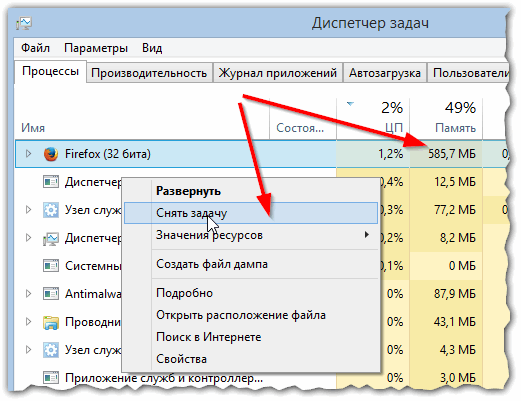Switch to the Производительность tab

pyautogui.click(x=149, y=73)
